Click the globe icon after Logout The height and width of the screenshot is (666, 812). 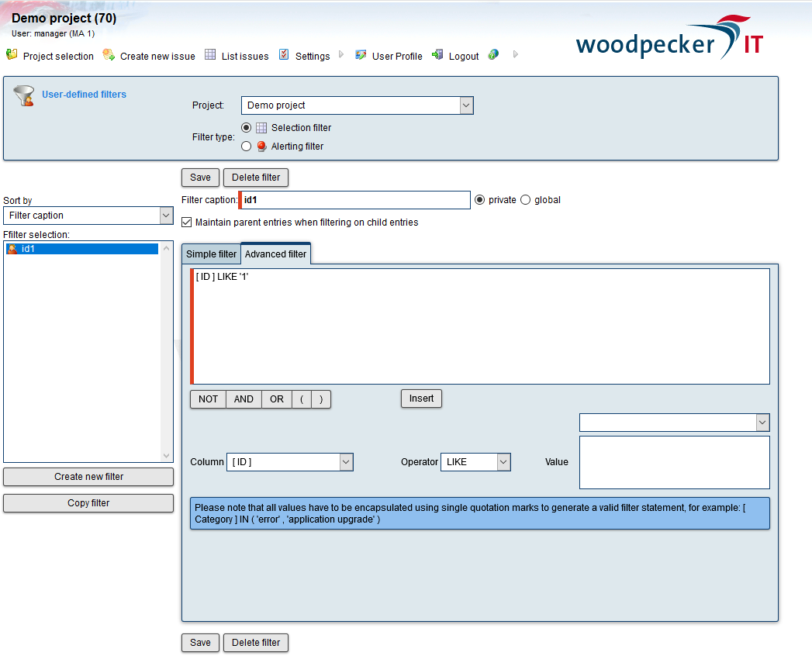tap(492, 55)
